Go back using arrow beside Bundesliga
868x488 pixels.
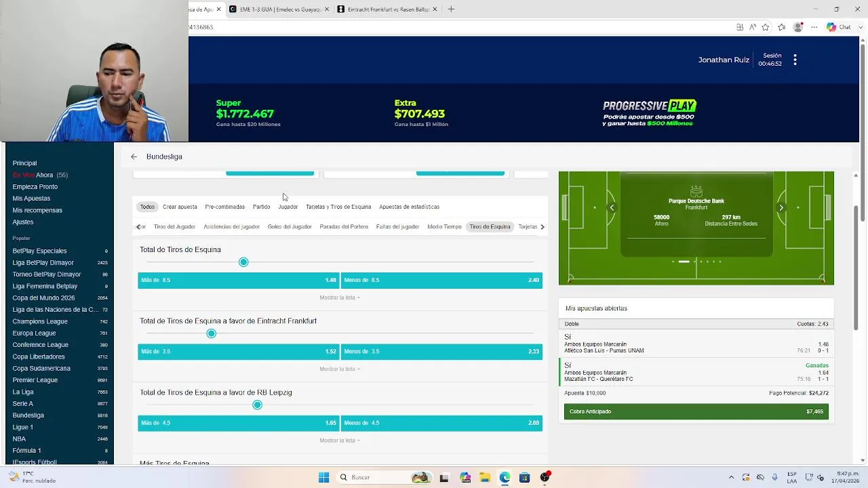click(x=134, y=157)
